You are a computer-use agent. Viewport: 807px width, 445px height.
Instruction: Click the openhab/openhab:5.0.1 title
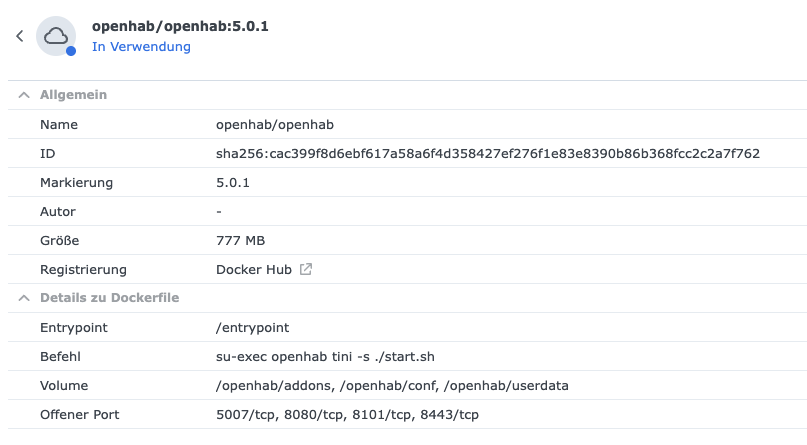[x=180, y=26]
